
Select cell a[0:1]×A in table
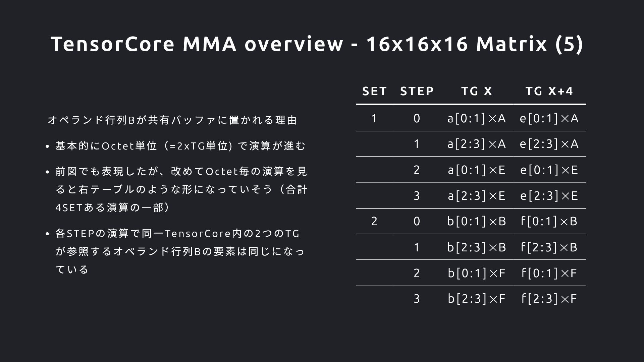[x=477, y=118]
